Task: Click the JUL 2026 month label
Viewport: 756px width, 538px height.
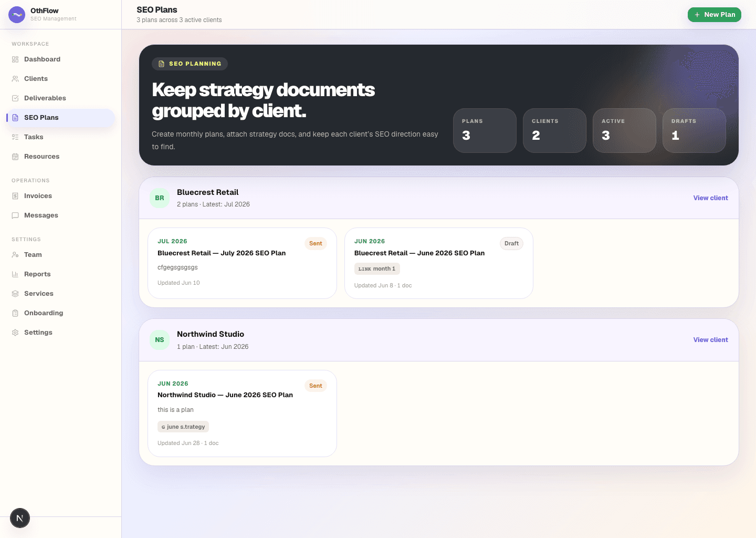Action: tap(172, 241)
